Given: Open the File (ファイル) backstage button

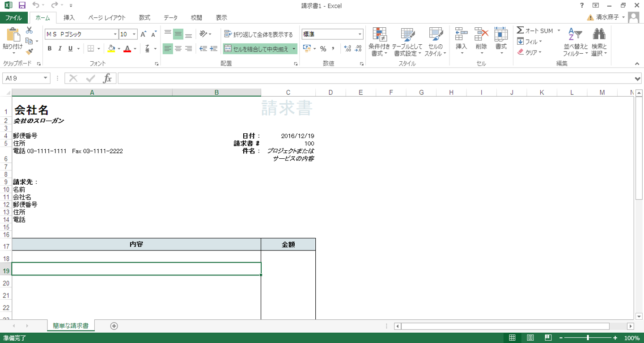Looking at the screenshot, I should pyautogui.click(x=13, y=18).
